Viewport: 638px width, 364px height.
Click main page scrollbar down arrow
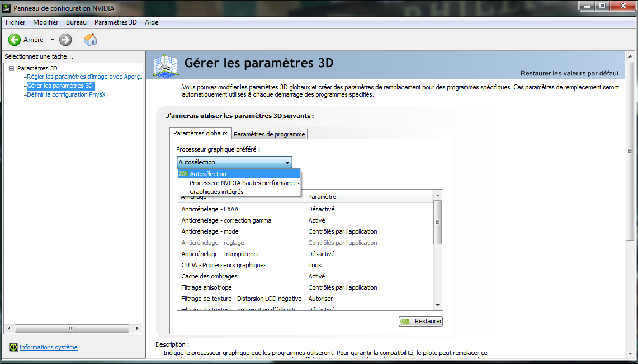[630, 354]
